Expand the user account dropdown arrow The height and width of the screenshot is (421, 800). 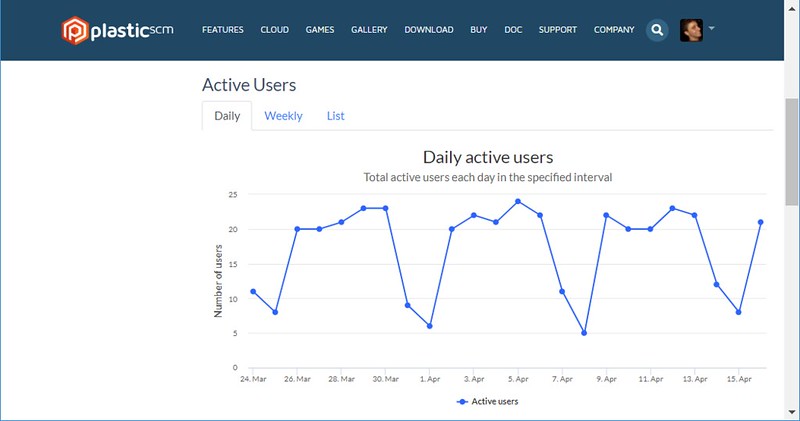click(711, 28)
